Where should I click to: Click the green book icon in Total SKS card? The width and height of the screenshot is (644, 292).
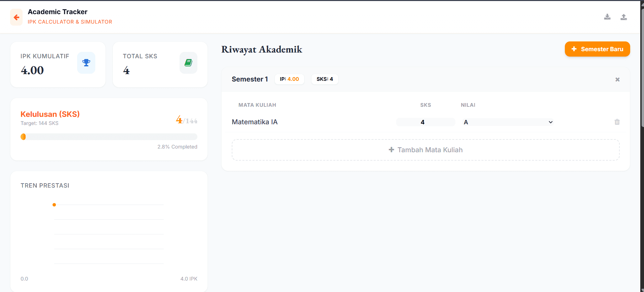coord(188,63)
